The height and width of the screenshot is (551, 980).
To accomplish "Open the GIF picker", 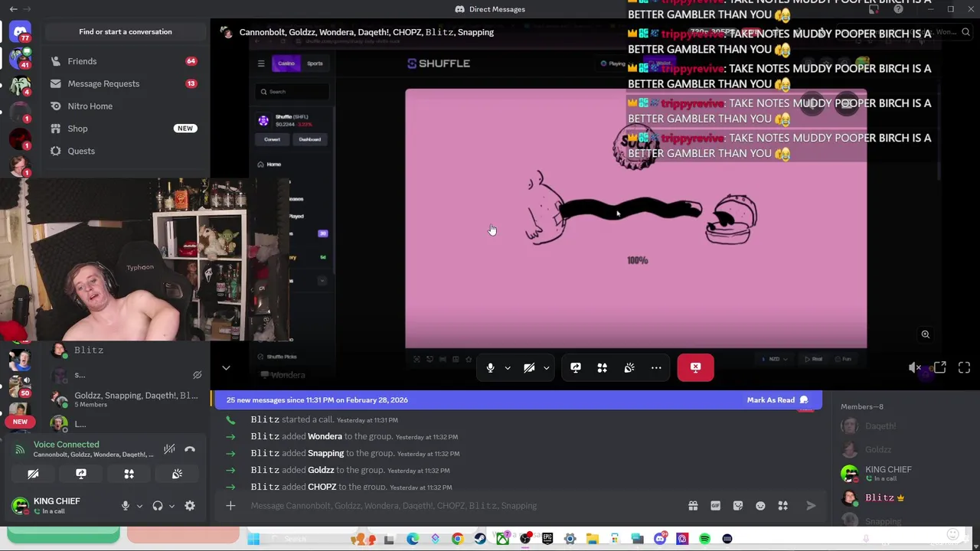I will click(715, 506).
